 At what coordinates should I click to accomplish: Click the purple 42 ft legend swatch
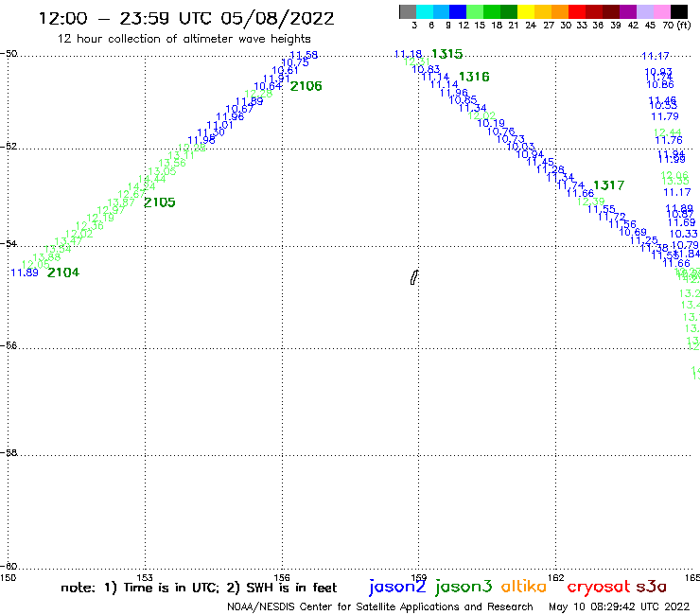tap(628, 11)
